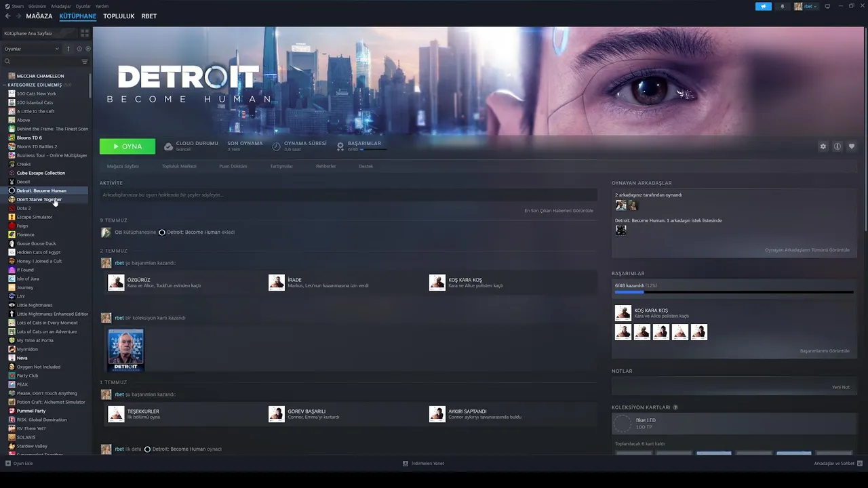Open the Tartışmalar link

click(281, 166)
